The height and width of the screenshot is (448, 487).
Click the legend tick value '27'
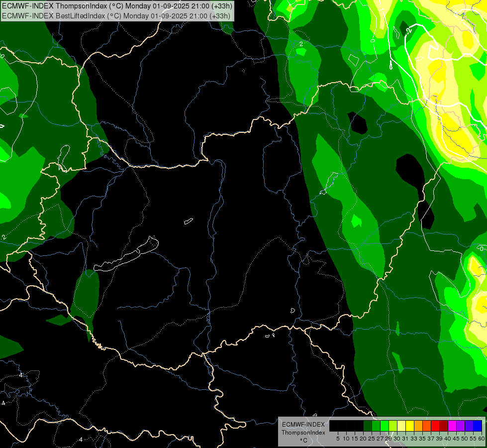click(x=380, y=439)
